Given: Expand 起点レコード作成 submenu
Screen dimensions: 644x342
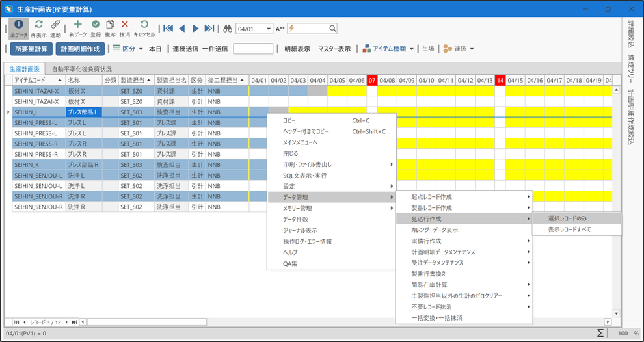Looking at the screenshot, I should click(x=464, y=197).
